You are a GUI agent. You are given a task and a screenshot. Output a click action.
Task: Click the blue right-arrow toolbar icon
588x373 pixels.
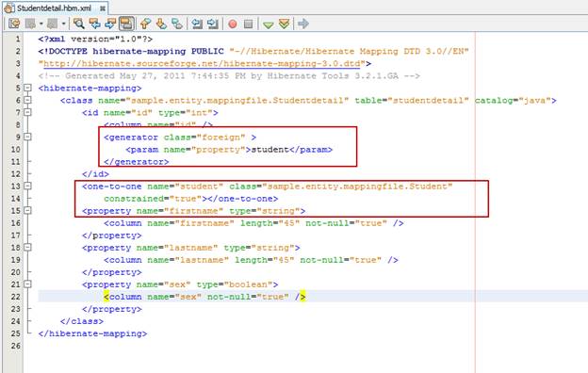303,24
